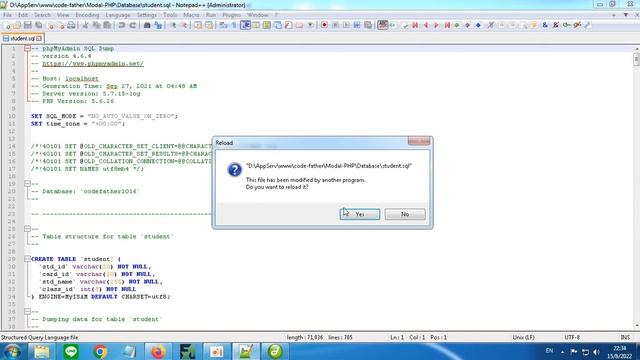
Task: Click 'Structured Query Language file' status text
Action: [x=39, y=338]
